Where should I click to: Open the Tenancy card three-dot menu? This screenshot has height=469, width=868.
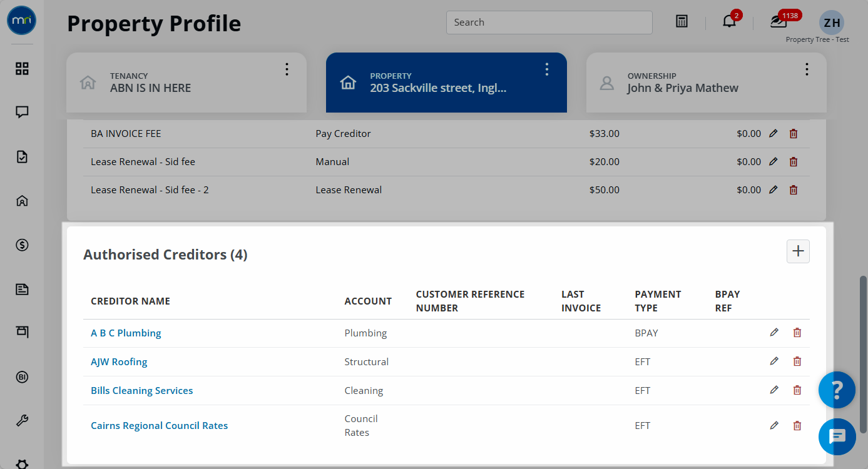pyautogui.click(x=287, y=69)
